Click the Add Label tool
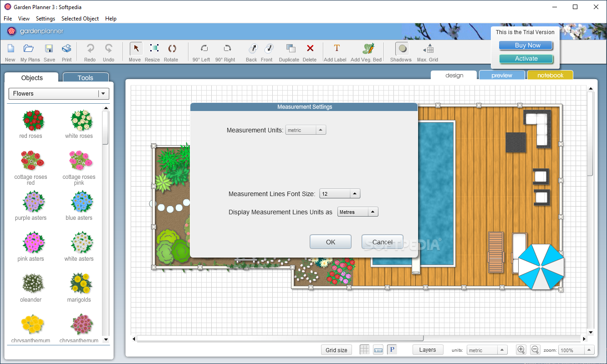607x364 pixels. tap(337, 48)
